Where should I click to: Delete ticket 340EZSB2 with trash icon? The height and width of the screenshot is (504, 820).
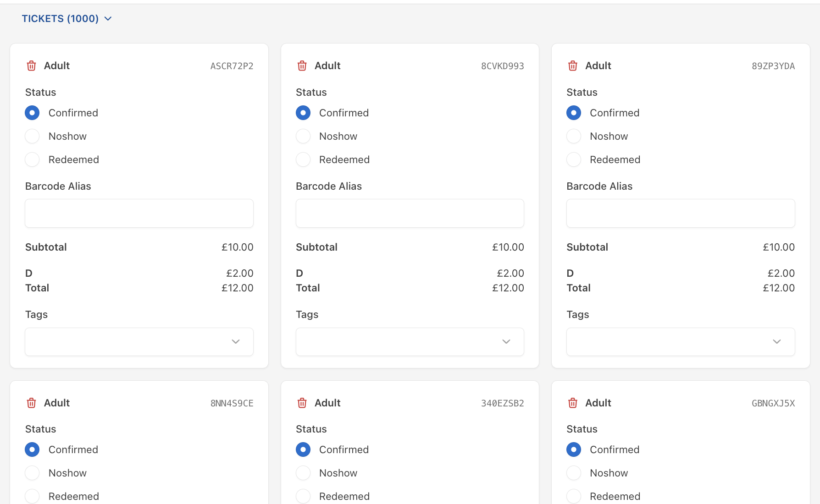click(302, 403)
